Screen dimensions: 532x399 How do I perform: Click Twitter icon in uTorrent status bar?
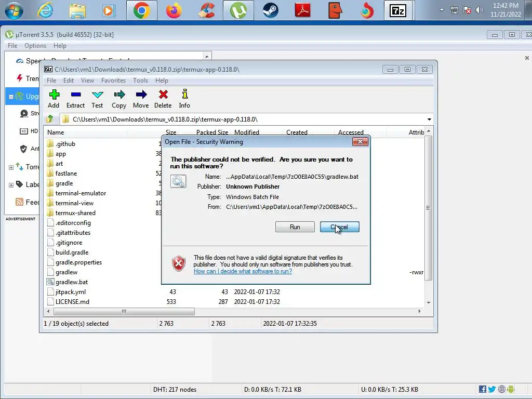[491, 389]
